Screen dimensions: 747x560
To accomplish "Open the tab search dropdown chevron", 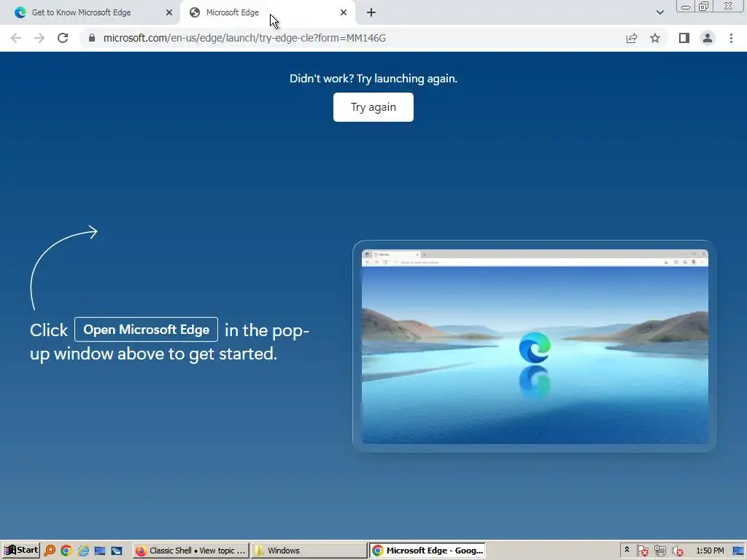I will point(659,12).
